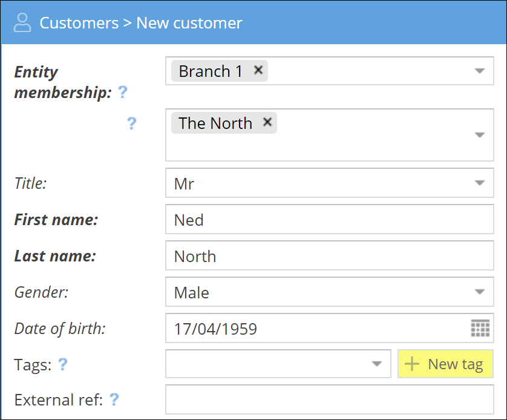Image resolution: width=507 pixels, height=420 pixels.
Task: Focus the empty External ref input
Action: 329,400
